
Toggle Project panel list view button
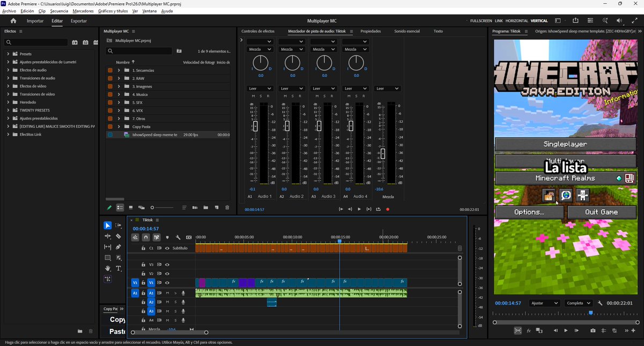(x=120, y=207)
